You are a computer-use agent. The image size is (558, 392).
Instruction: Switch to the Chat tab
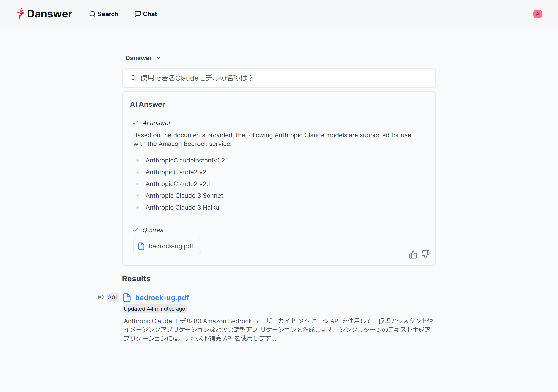[146, 14]
